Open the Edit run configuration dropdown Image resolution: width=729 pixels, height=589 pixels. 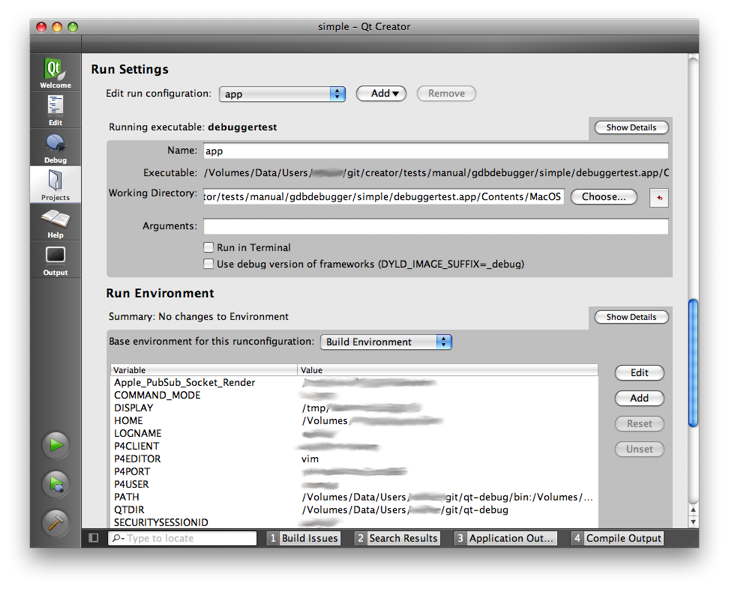pyautogui.click(x=282, y=94)
